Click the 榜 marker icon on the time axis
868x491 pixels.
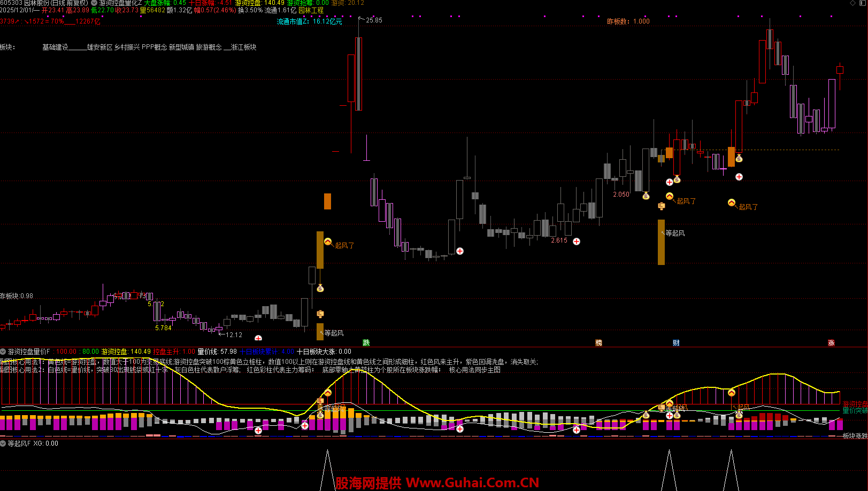coord(598,342)
